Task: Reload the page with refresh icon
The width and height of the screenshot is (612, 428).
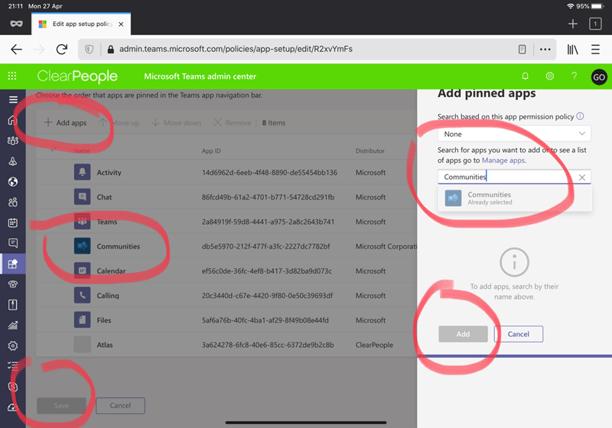Action: (62, 49)
